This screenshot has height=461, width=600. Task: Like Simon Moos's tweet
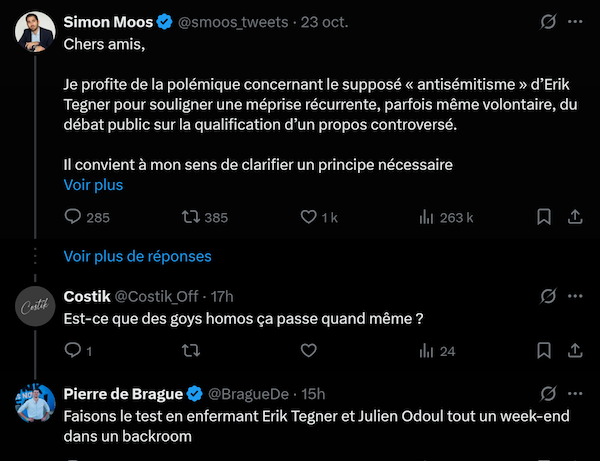click(x=308, y=217)
